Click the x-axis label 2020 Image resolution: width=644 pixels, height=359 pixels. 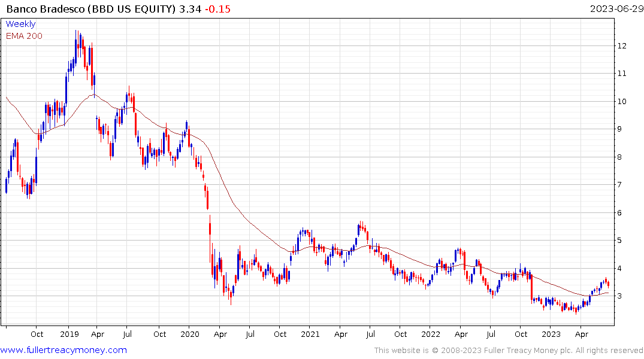point(190,334)
